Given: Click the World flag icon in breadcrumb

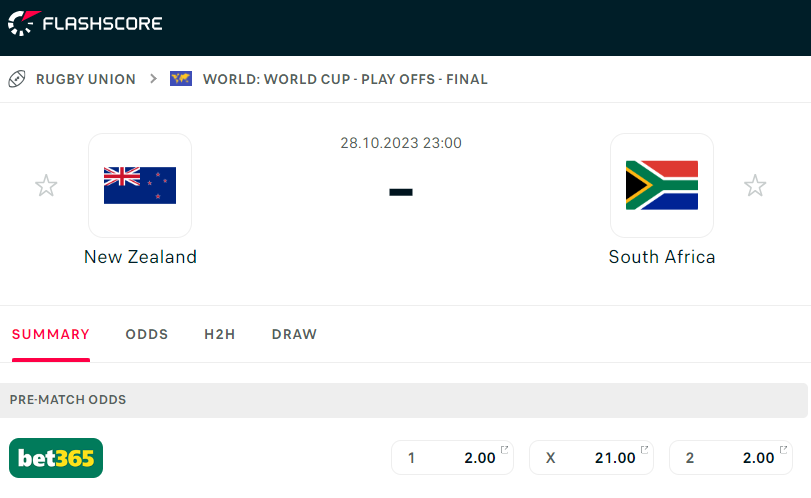Looking at the screenshot, I should pyautogui.click(x=181, y=79).
